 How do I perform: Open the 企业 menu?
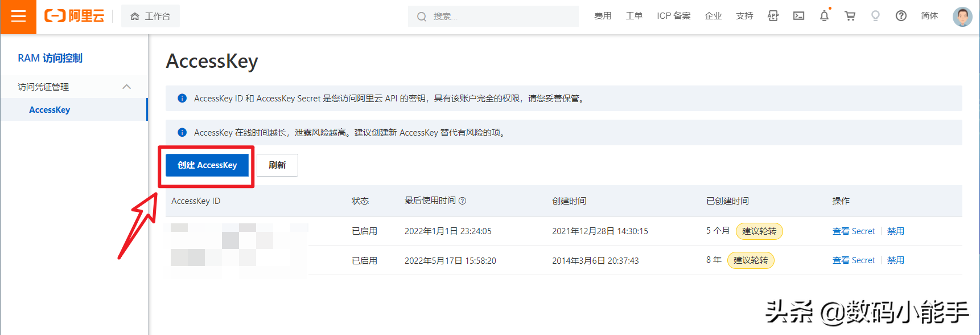pyautogui.click(x=713, y=16)
